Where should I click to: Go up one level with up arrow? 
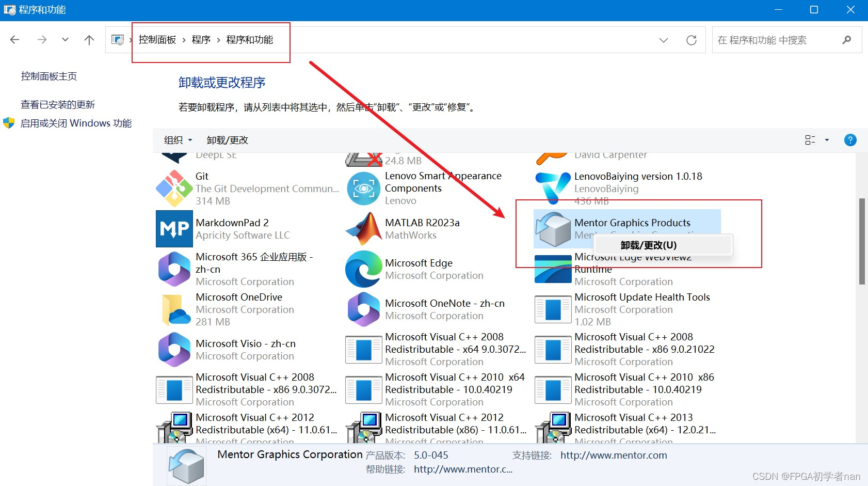point(89,40)
